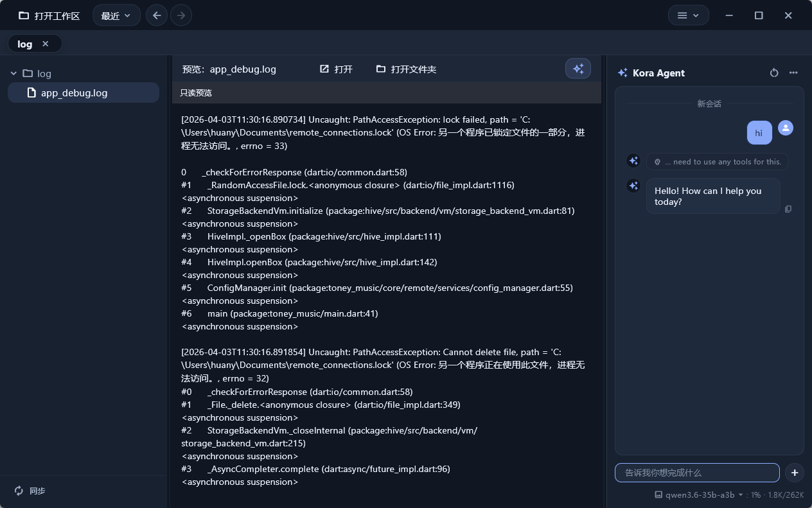This screenshot has width=812, height=508.
Task: Click the refresh icon in Kora Agent header
Action: [x=774, y=73]
